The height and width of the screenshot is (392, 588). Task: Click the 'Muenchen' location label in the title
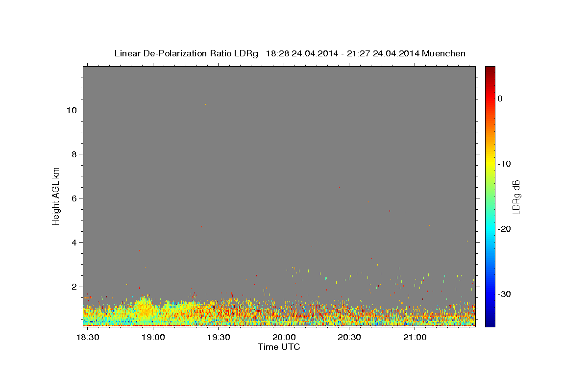pos(443,53)
